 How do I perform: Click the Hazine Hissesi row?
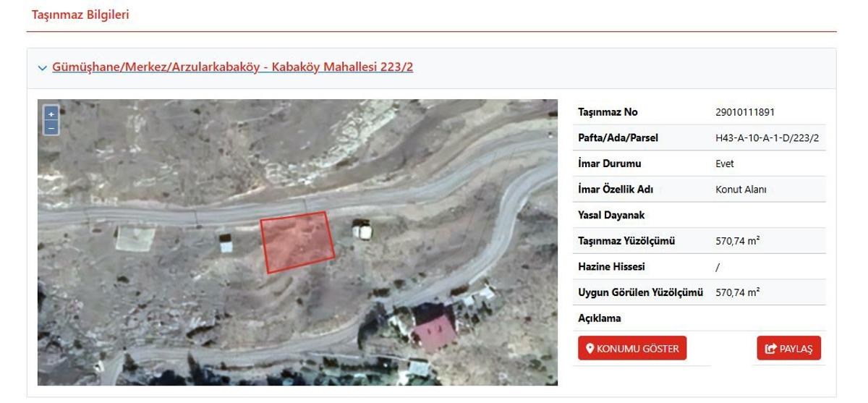699,266
